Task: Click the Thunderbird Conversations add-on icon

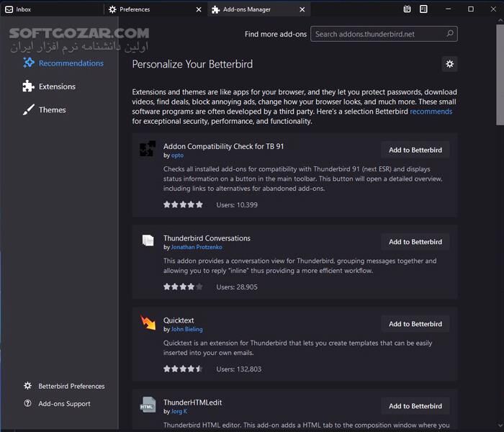Action: pos(148,240)
